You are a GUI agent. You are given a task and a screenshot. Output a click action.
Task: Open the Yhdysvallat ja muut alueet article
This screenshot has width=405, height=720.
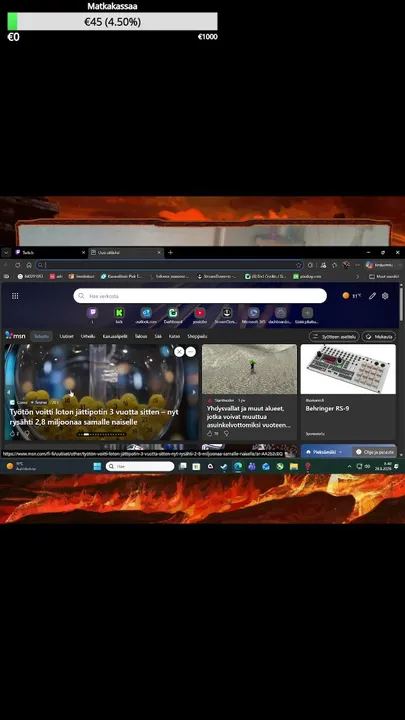click(x=249, y=416)
